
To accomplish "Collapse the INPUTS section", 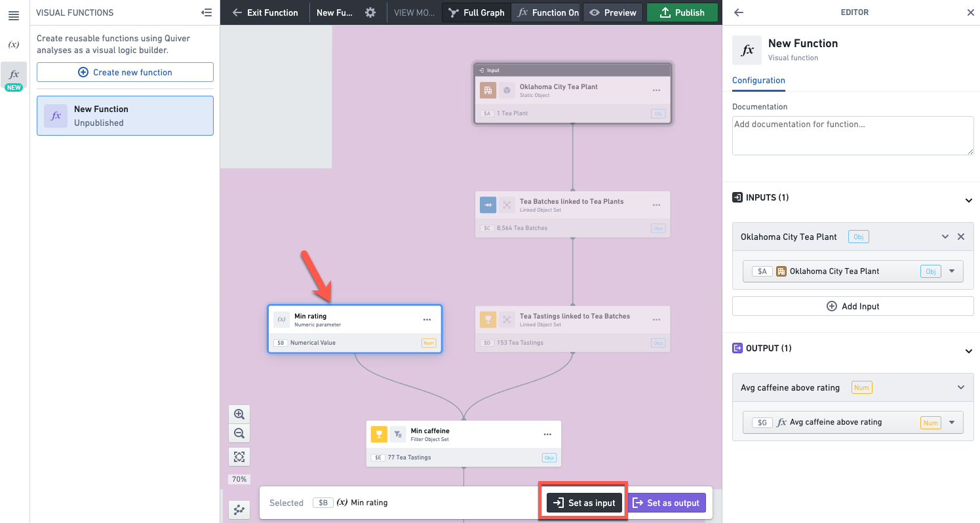I will click(x=968, y=201).
